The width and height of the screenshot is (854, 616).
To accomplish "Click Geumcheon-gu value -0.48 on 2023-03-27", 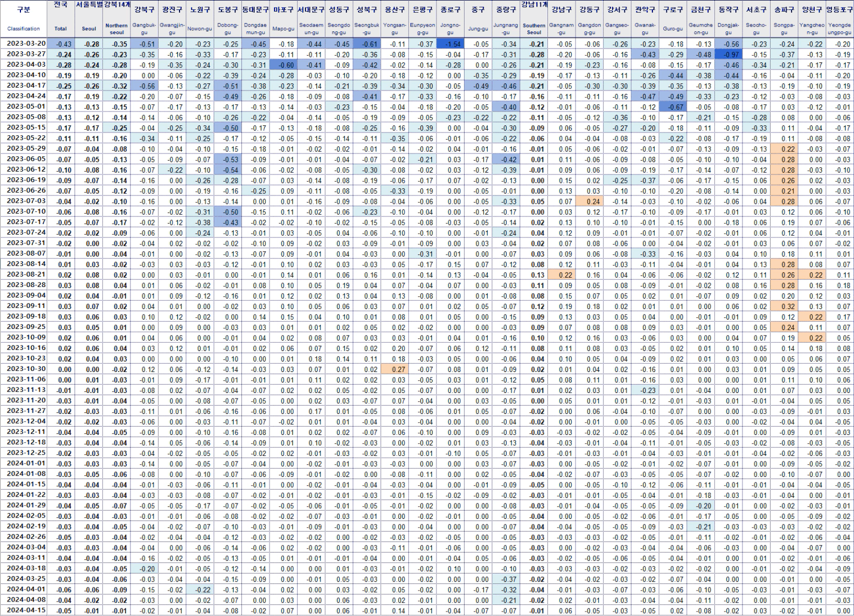I will [x=700, y=55].
